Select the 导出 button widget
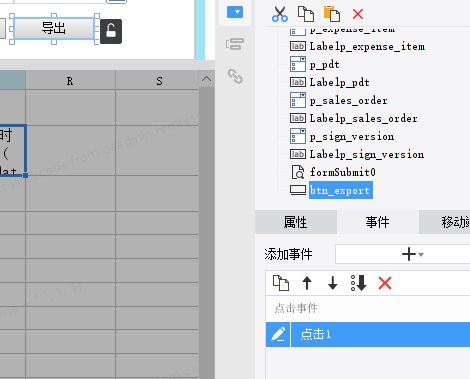This screenshot has height=379, width=470. tap(54, 28)
